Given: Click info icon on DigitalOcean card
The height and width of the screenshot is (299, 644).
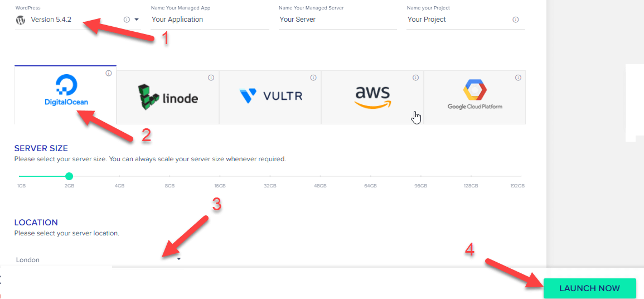Looking at the screenshot, I should [108, 73].
